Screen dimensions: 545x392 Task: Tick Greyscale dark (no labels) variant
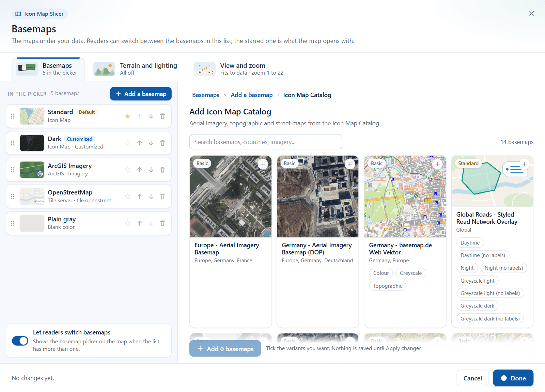[490, 319]
